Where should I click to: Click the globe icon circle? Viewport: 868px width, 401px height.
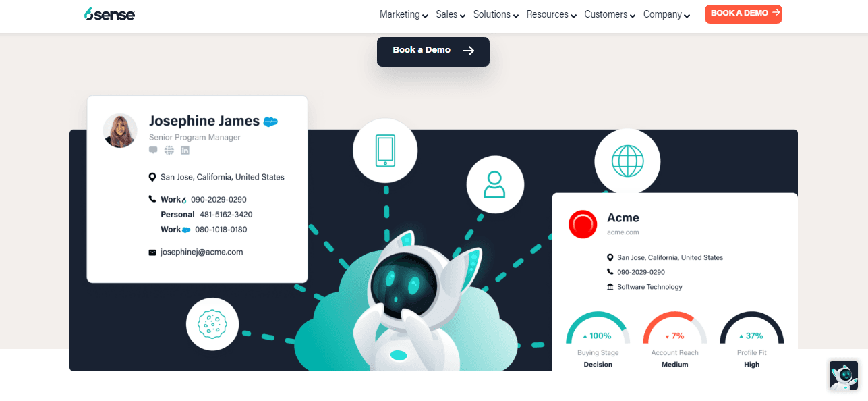click(627, 161)
